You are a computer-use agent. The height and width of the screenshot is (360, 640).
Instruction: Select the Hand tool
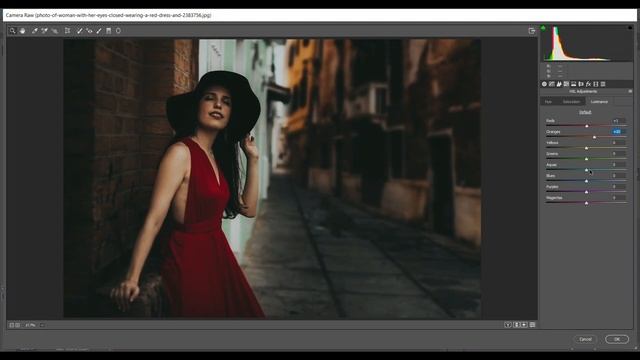[22, 31]
